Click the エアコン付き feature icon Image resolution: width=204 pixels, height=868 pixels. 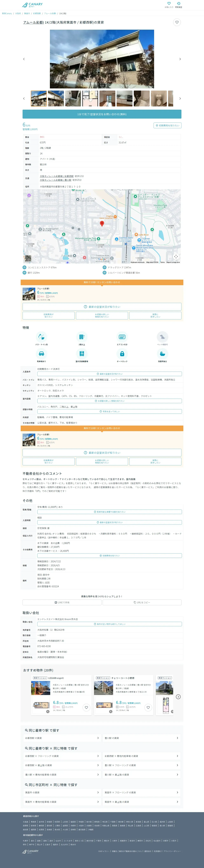(x=122, y=337)
